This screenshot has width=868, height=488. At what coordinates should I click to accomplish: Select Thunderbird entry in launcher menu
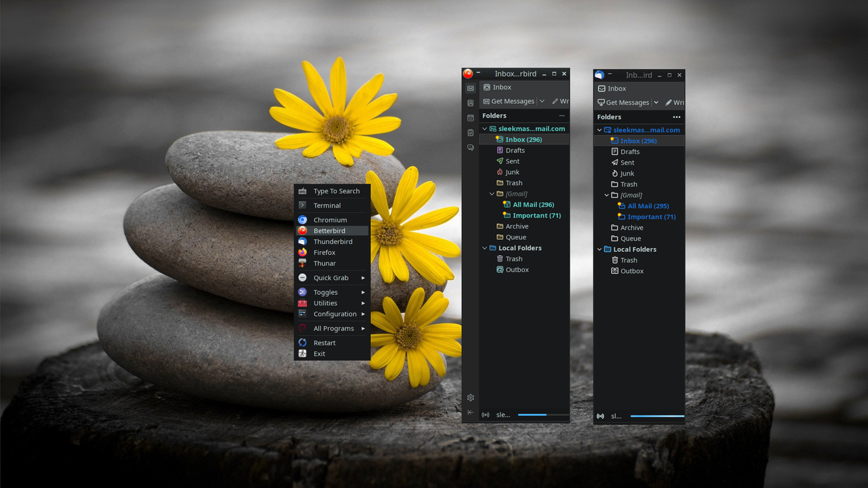[332, 242]
